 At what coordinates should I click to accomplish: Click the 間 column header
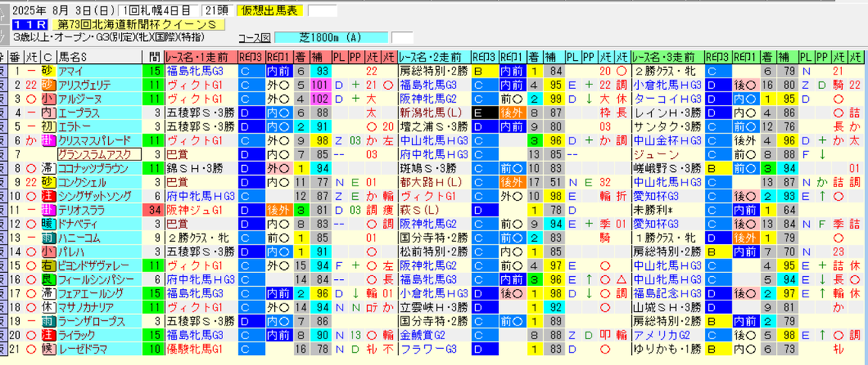pyautogui.click(x=152, y=56)
